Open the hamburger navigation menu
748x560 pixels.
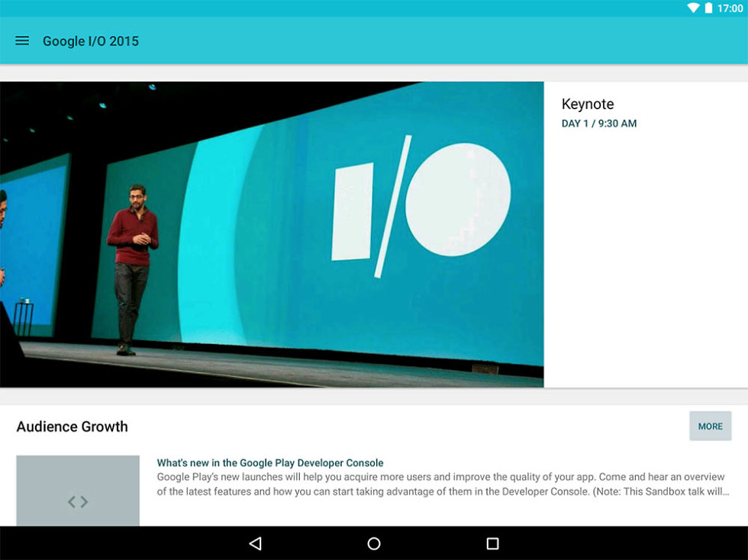pos(22,41)
